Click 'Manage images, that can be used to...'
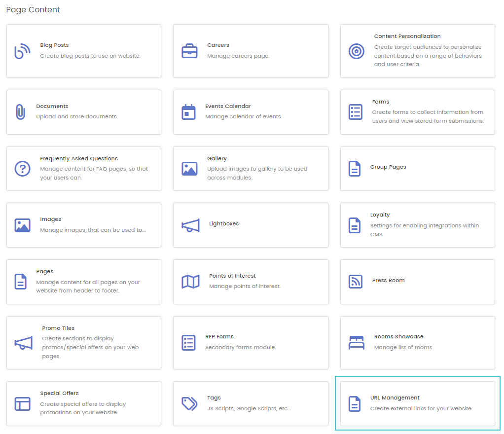This screenshot has width=504, height=434. [93, 230]
